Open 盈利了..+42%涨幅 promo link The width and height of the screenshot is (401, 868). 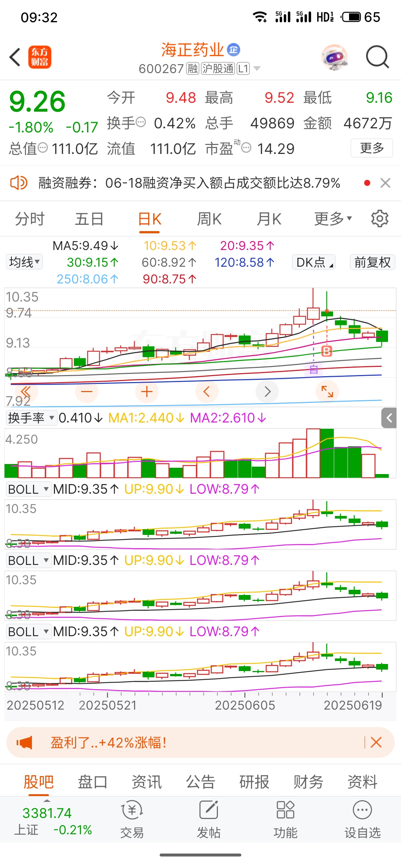[109, 743]
